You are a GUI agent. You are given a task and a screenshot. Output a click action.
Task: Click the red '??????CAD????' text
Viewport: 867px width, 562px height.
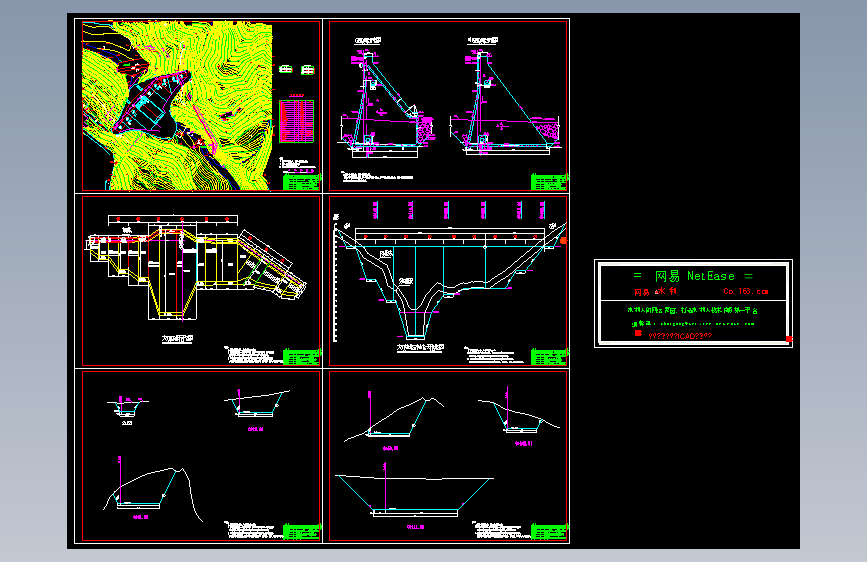click(x=680, y=336)
